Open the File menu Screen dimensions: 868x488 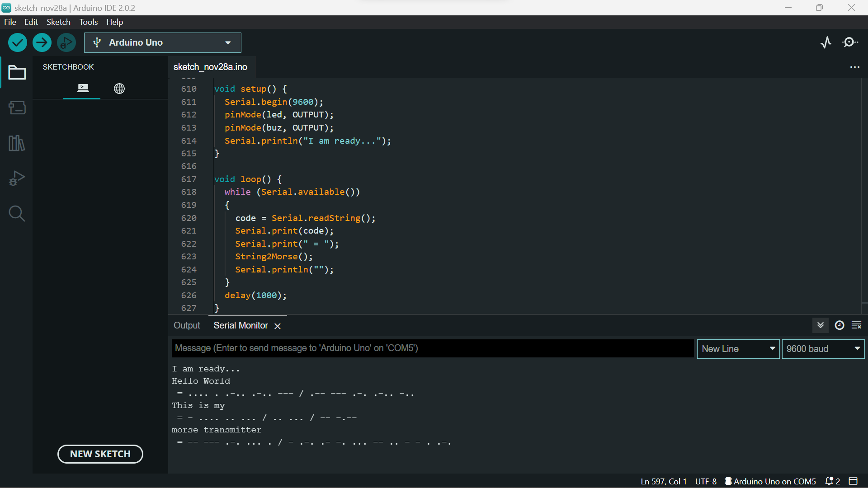coord(10,22)
